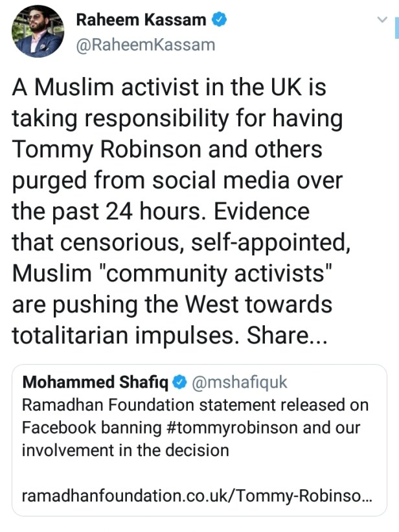399x532 pixels.
Task: Click the verified badge beside Raheem Kassam
Action: (x=220, y=20)
